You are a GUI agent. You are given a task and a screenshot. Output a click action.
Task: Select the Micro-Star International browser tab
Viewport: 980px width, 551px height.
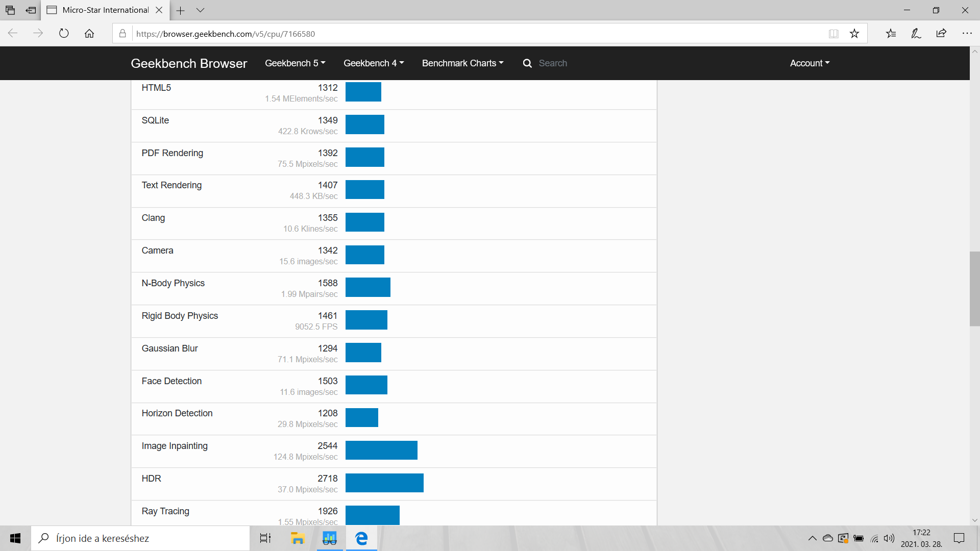pyautogui.click(x=105, y=10)
